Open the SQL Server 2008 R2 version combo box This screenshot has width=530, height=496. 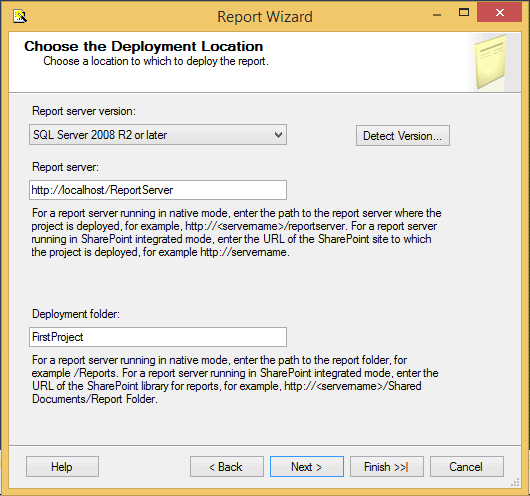point(158,135)
